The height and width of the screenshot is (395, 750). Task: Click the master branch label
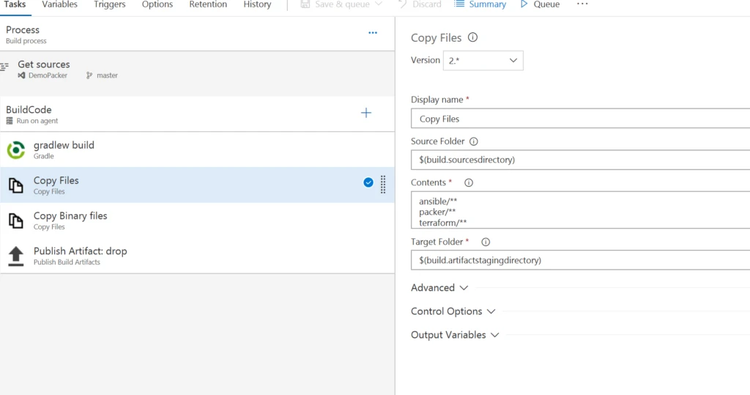click(x=107, y=76)
